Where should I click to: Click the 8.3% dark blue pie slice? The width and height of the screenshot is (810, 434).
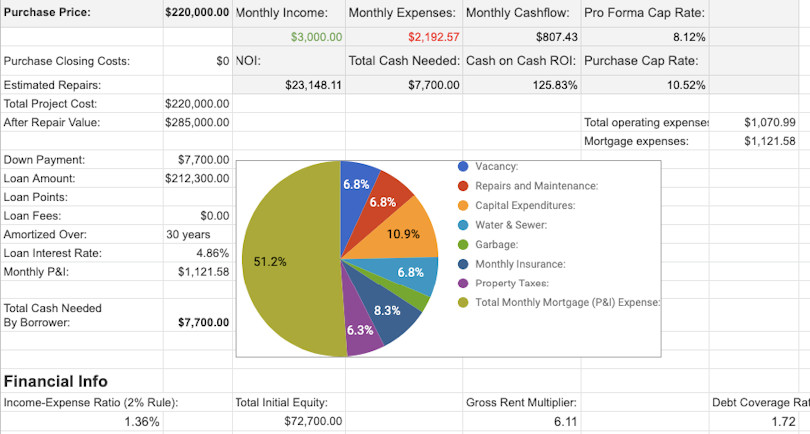(x=390, y=312)
